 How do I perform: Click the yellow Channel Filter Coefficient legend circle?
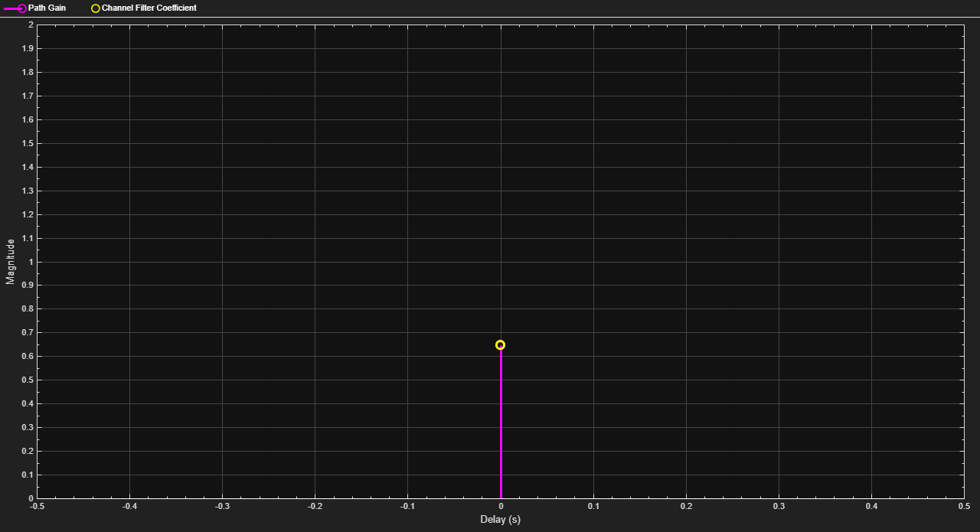pyautogui.click(x=96, y=8)
